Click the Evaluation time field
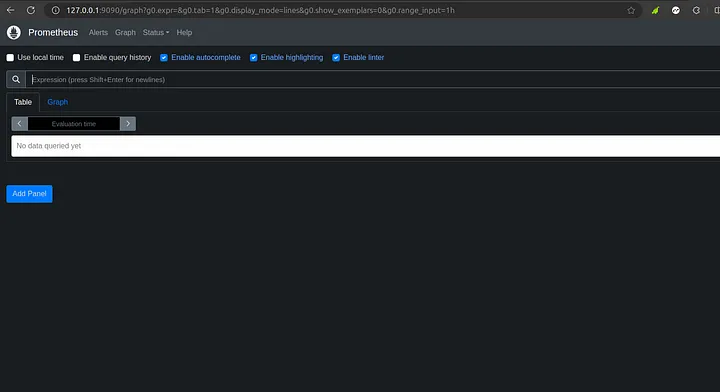This screenshot has height=392, width=720. pos(73,123)
